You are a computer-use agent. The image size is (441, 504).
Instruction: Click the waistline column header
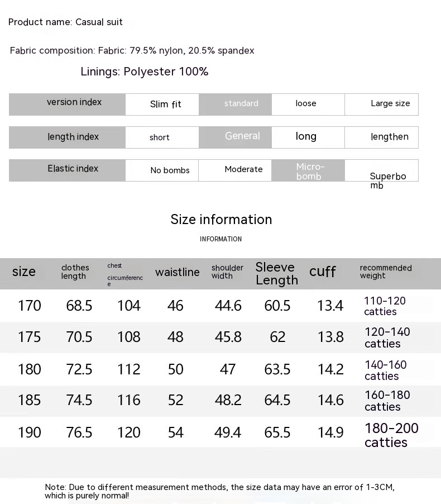177,272
